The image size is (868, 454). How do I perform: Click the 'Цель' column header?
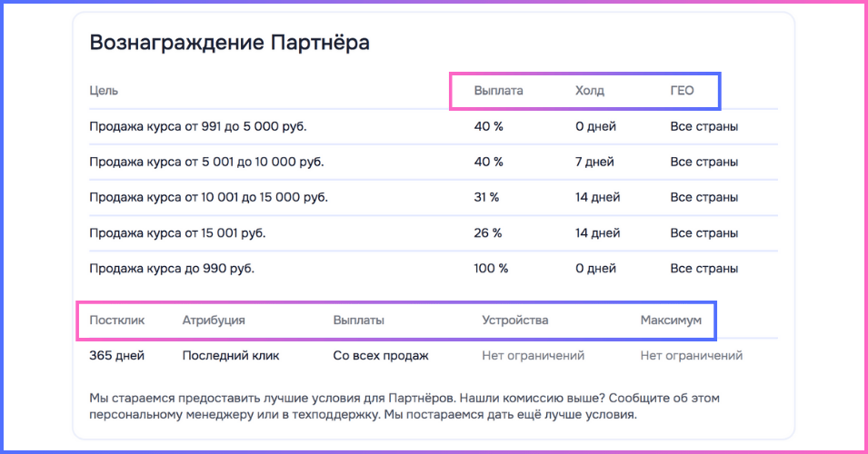[104, 91]
